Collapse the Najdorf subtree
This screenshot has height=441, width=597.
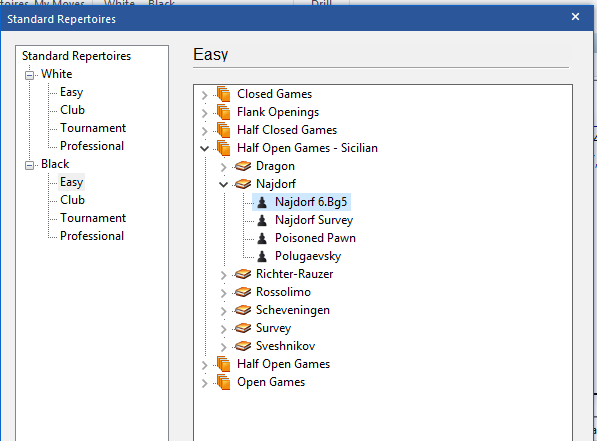point(223,185)
